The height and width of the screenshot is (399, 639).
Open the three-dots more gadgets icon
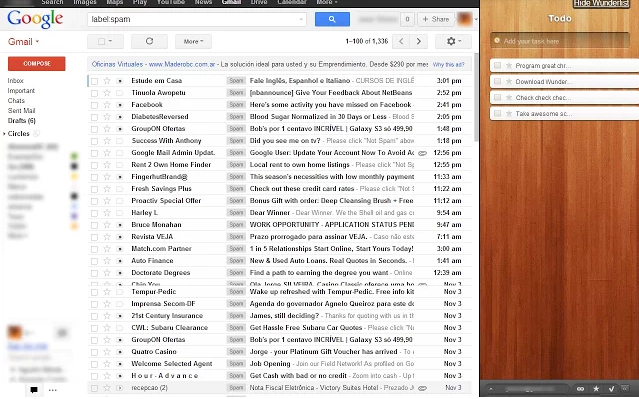pos(53,390)
